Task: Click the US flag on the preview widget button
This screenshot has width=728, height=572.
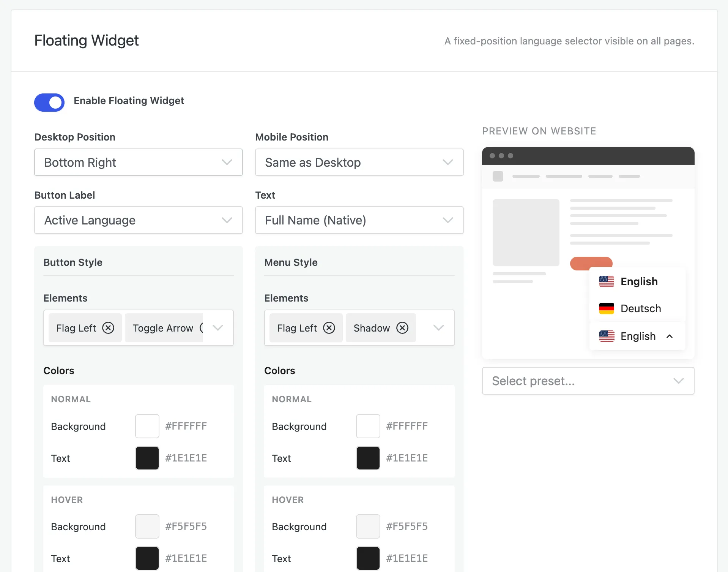Action: point(607,336)
